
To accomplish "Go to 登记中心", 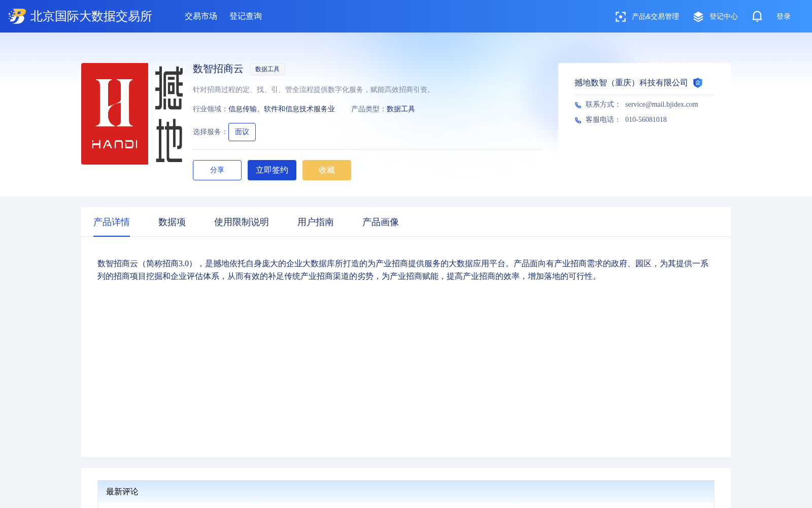I will point(724,17).
